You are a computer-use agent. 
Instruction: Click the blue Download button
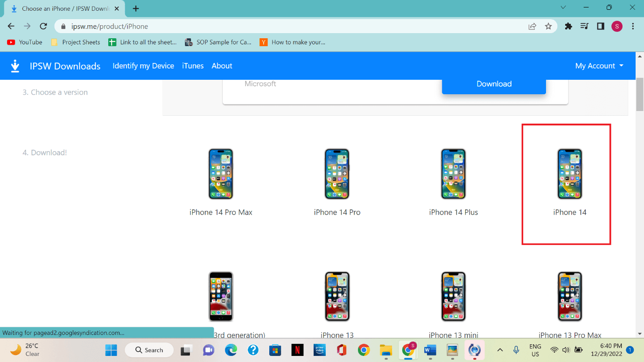(x=494, y=84)
